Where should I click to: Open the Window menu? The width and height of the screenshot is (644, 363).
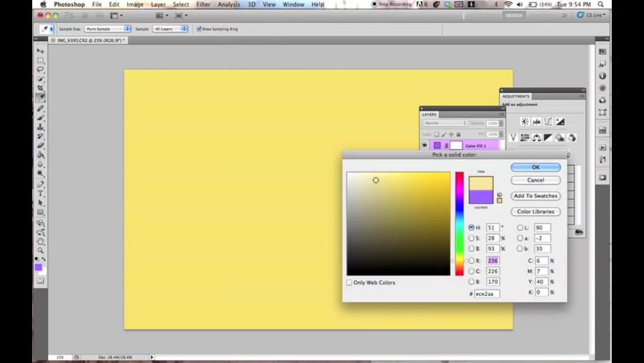click(294, 4)
